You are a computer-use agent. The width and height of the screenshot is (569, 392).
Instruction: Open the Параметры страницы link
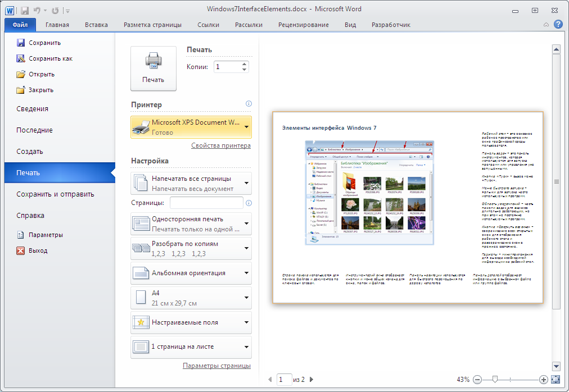[216, 366]
